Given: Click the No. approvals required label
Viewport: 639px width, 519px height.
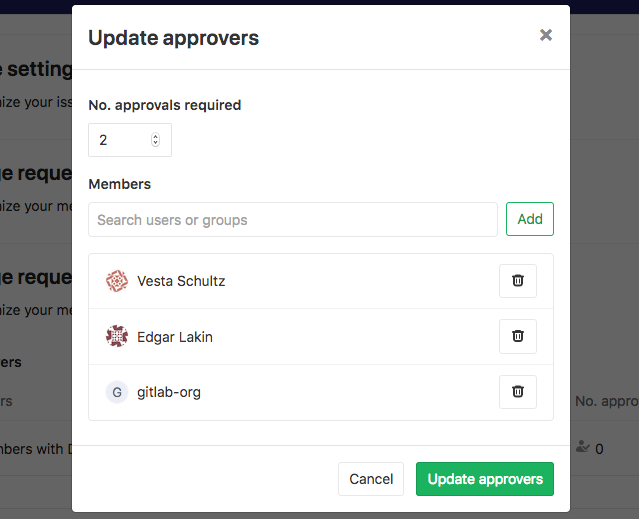Looking at the screenshot, I should click(x=165, y=104).
